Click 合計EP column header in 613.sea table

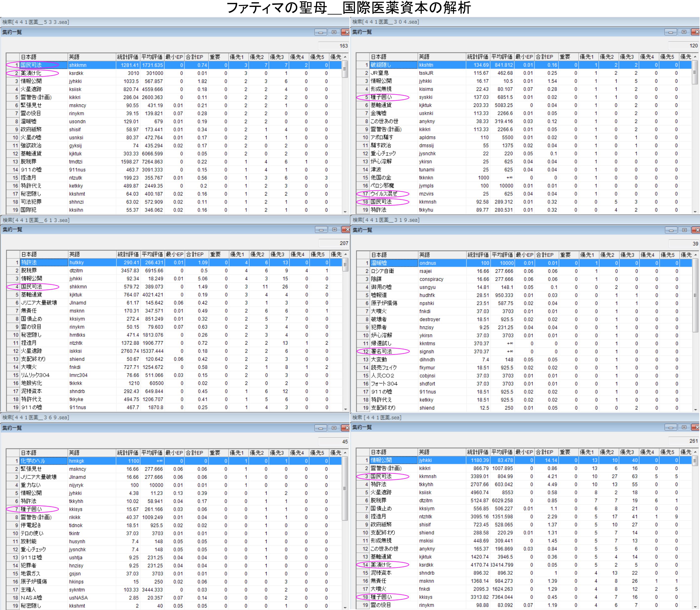pos(195,254)
